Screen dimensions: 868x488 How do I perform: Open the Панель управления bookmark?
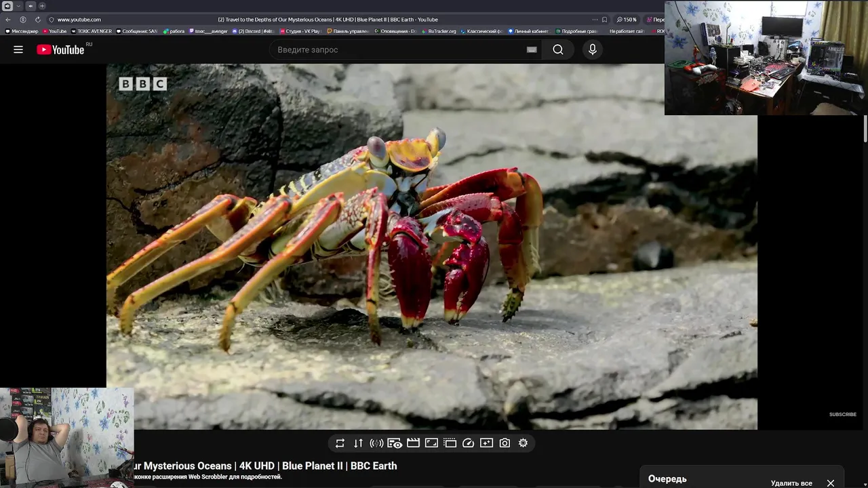click(348, 31)
